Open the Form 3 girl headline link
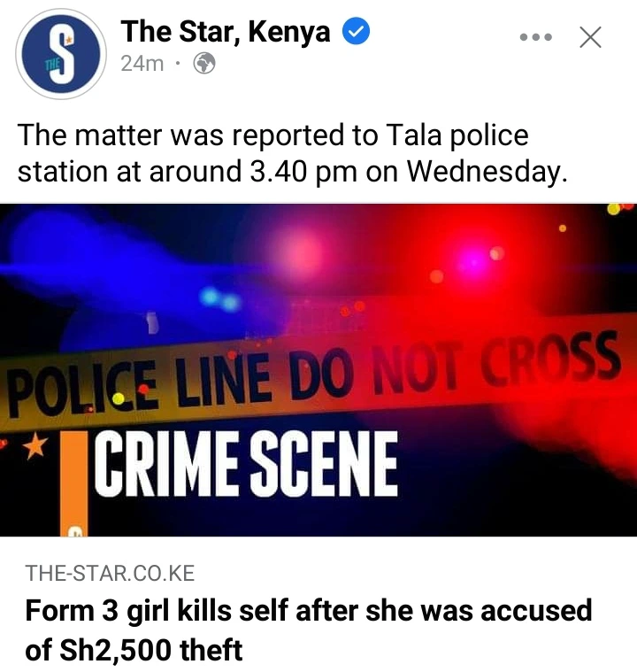Image resolution: width=637 pixels, height=672 pixels. click(309, 630)
